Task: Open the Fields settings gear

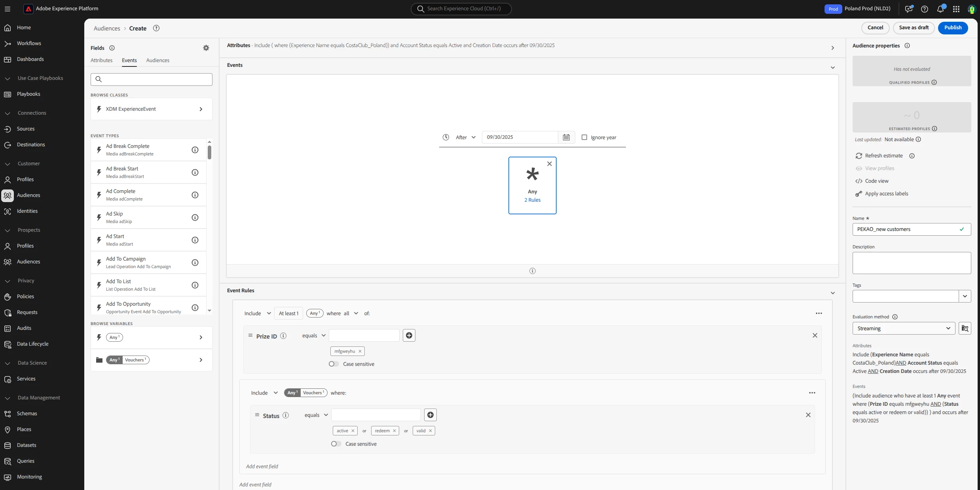Action: [x=206, y=48]
